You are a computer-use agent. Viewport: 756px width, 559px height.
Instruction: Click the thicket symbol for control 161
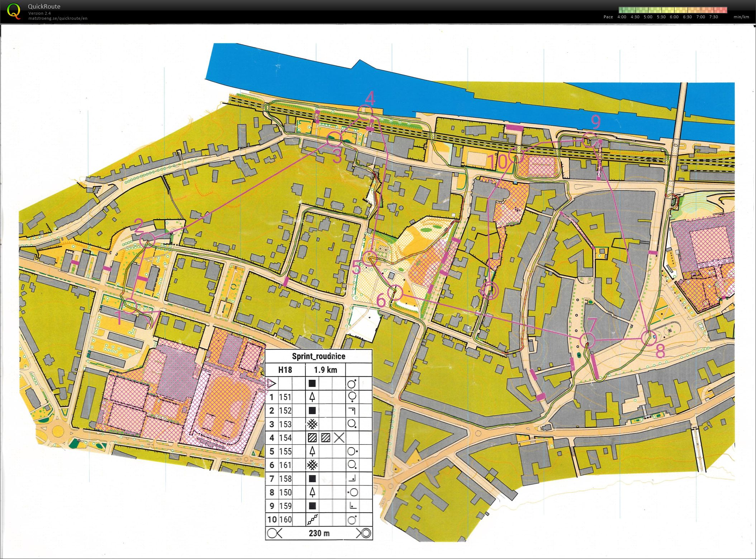coord(313,465)
